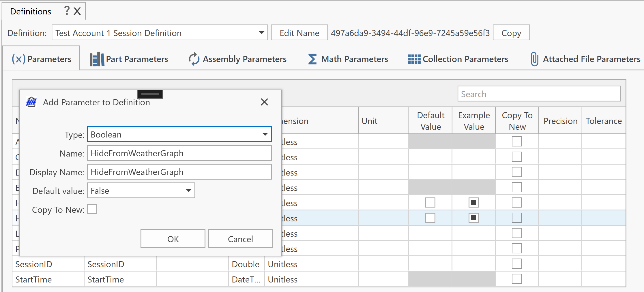The height and width of the screenshot is (292, 644).
Task: Click the Edit Name button
Action: [x=299, y=33]
